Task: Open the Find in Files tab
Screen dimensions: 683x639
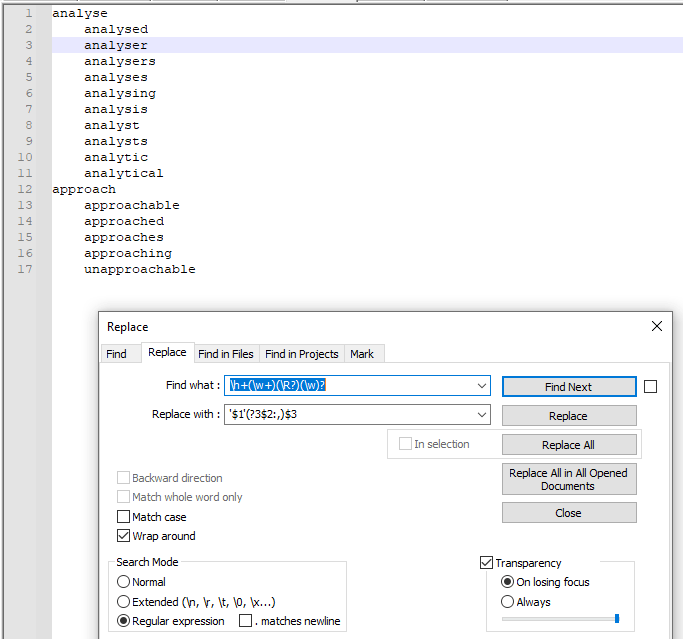Action: 226,354
